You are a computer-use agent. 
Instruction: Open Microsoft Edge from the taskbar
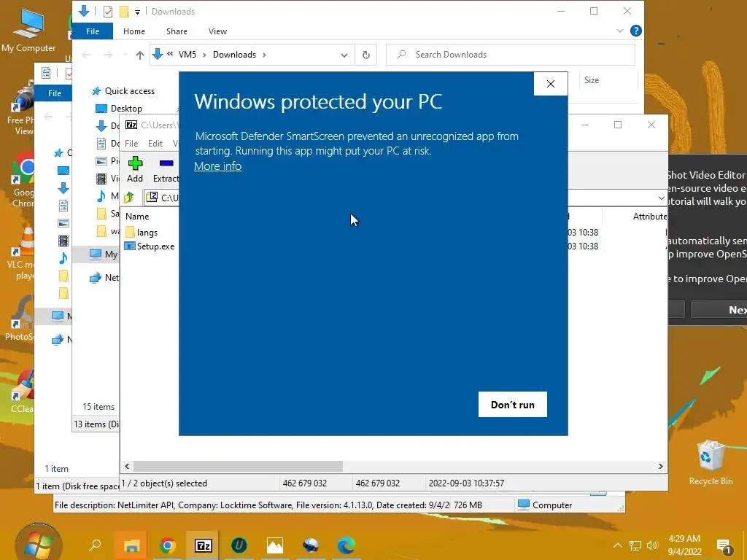coord(347,545)
